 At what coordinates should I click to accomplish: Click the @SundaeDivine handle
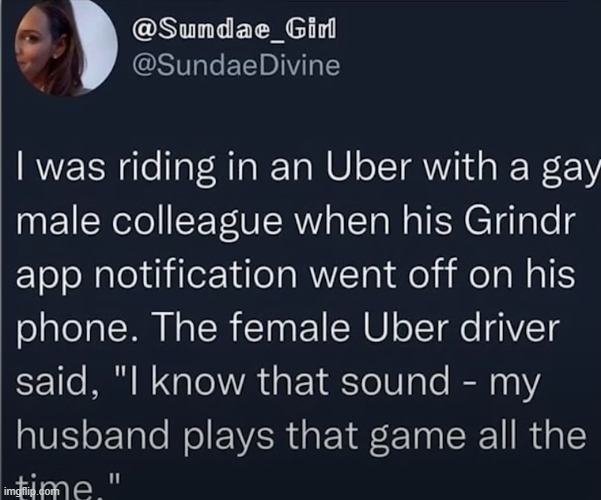pyautogui.click(x=239, y=66)
